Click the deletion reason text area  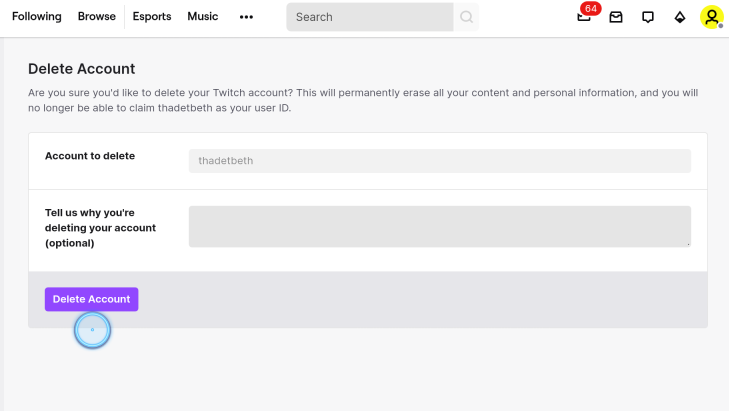(440, 226)
